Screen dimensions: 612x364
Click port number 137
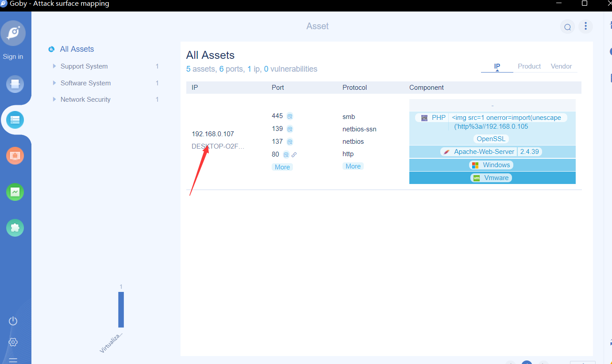click(277, 142)
